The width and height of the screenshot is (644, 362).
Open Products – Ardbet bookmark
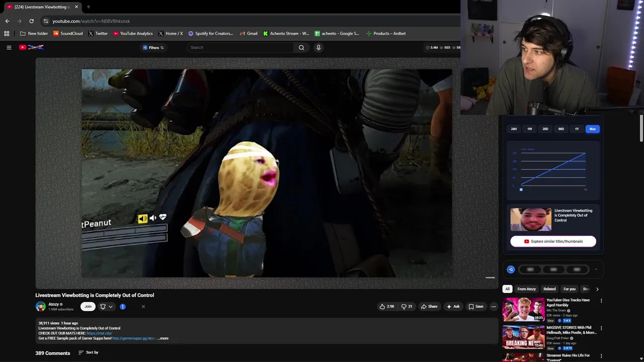click(386, 33)
